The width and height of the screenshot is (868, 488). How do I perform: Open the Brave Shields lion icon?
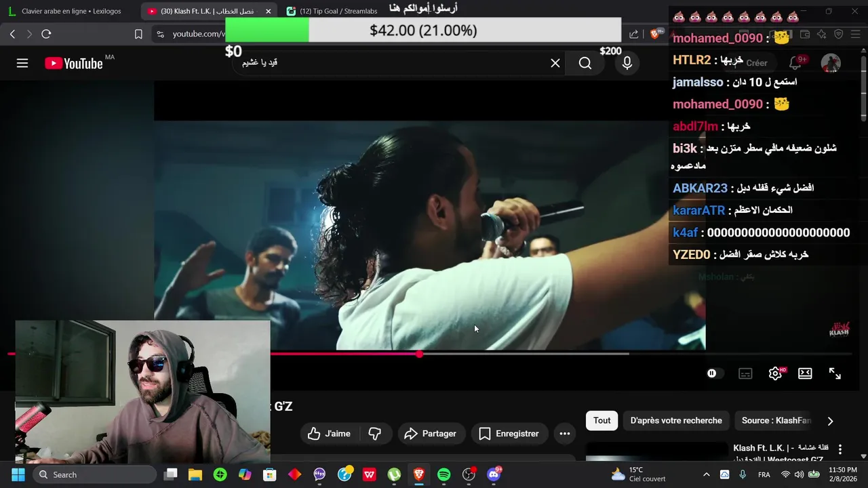pos(656,34)
